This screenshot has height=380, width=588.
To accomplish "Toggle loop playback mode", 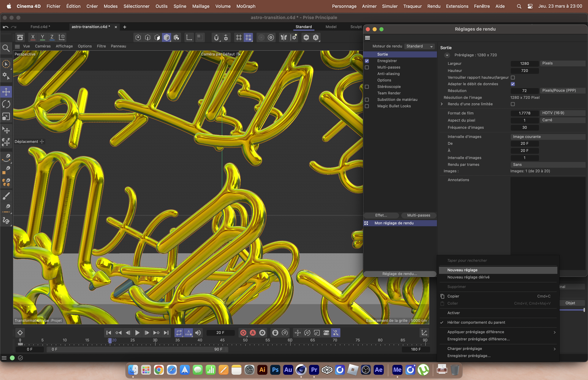I will coord(179,333).
